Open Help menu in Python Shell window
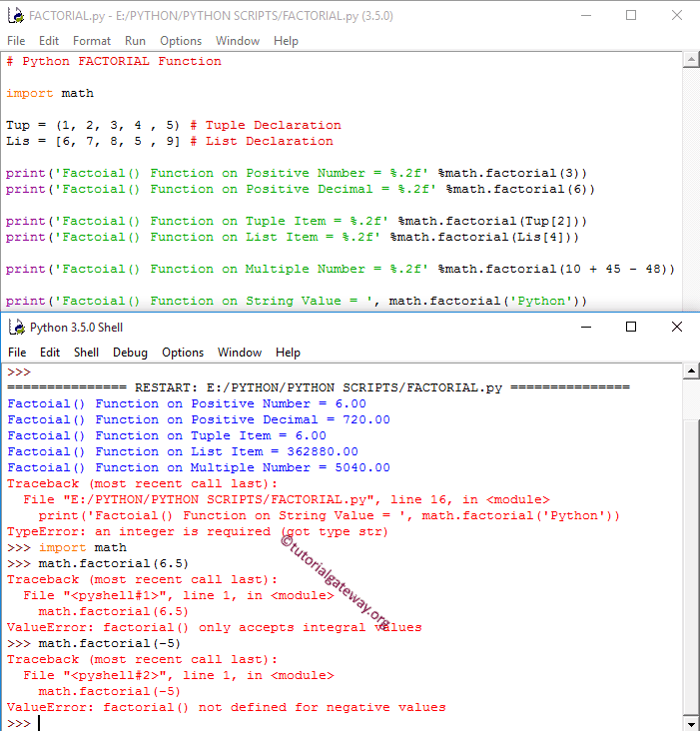This screenshot has width=700, height=731. [x=288, y=353]
